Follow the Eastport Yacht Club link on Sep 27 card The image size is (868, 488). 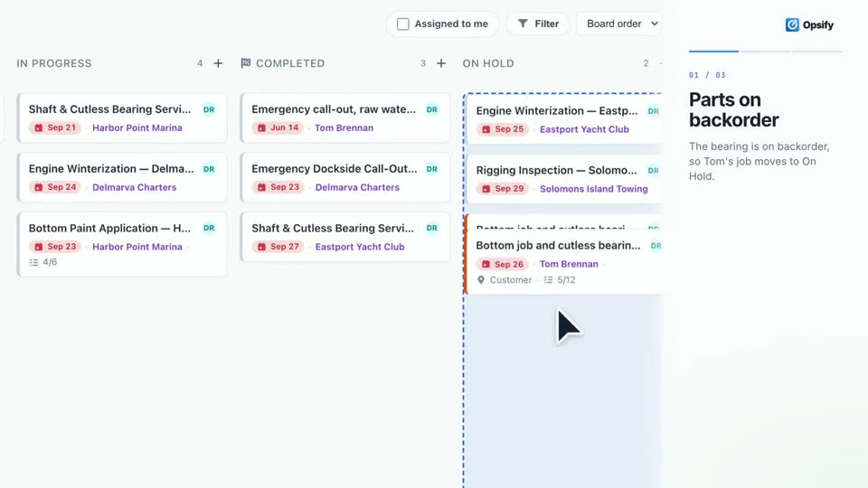[360, 247]
